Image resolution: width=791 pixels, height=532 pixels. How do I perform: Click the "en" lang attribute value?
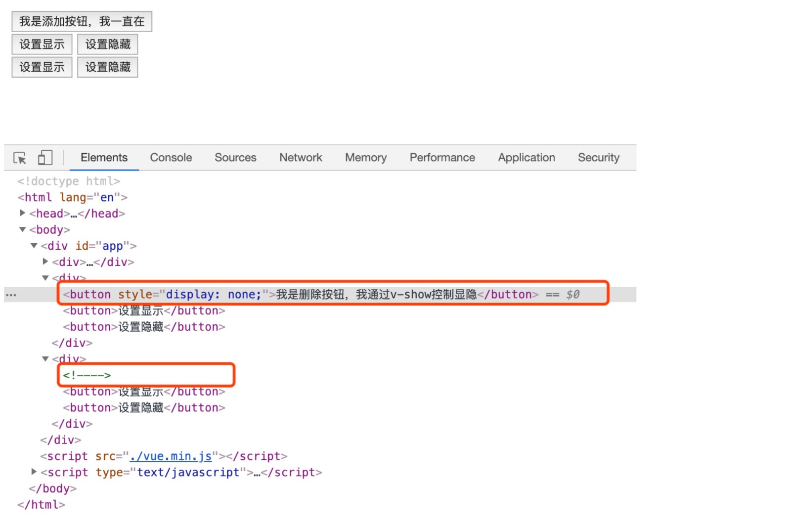[x=107, y=197]
